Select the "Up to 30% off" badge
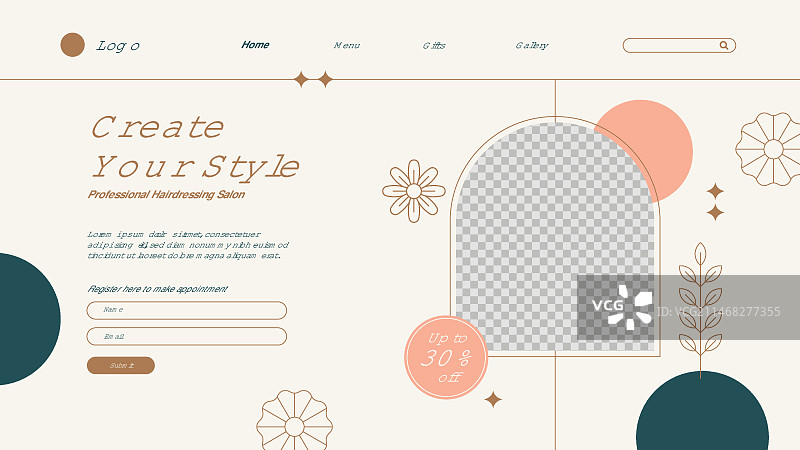 pos(446,357)
